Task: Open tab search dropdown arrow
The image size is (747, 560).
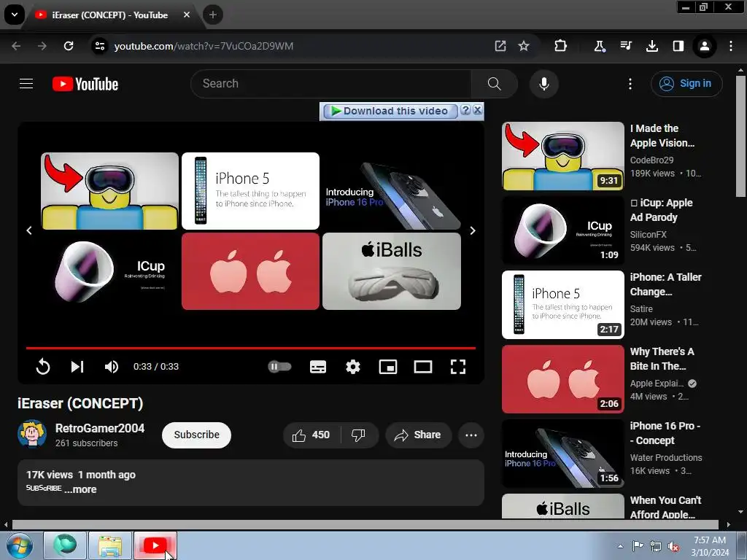Action: click(x=15, y=15)
